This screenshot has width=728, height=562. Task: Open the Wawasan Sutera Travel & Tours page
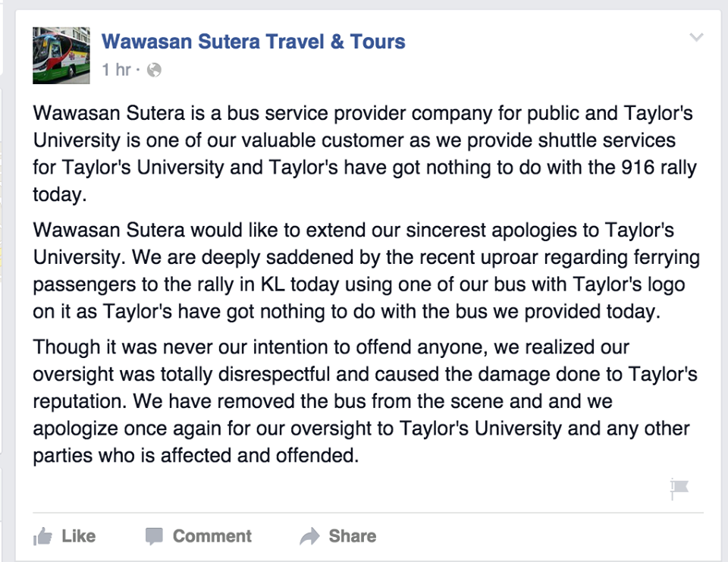[x=253, y=41]
